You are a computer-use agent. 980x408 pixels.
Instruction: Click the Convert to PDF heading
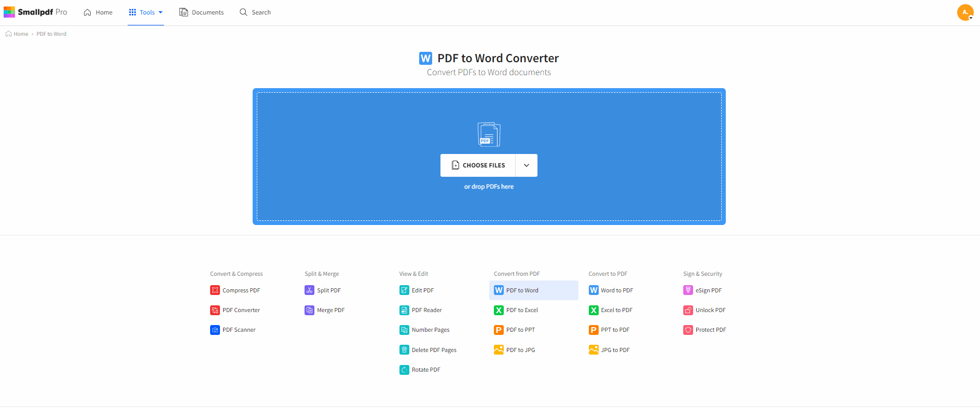pos(608,274)
